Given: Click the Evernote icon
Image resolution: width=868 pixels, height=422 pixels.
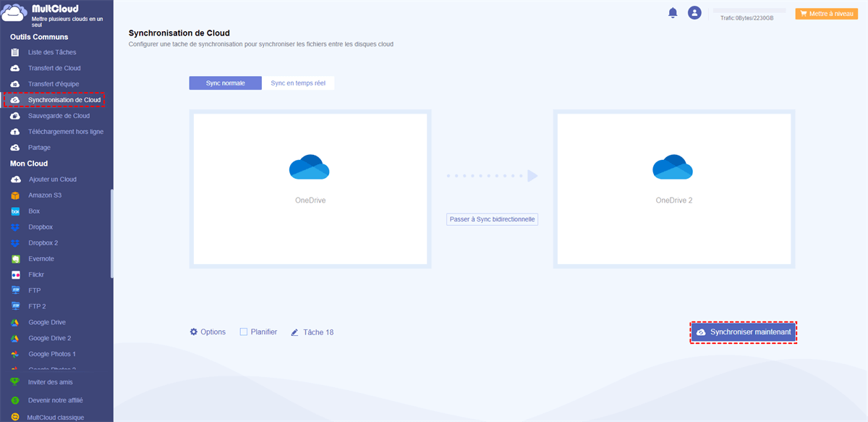Looking at the screenshot, I should (15, 259).
